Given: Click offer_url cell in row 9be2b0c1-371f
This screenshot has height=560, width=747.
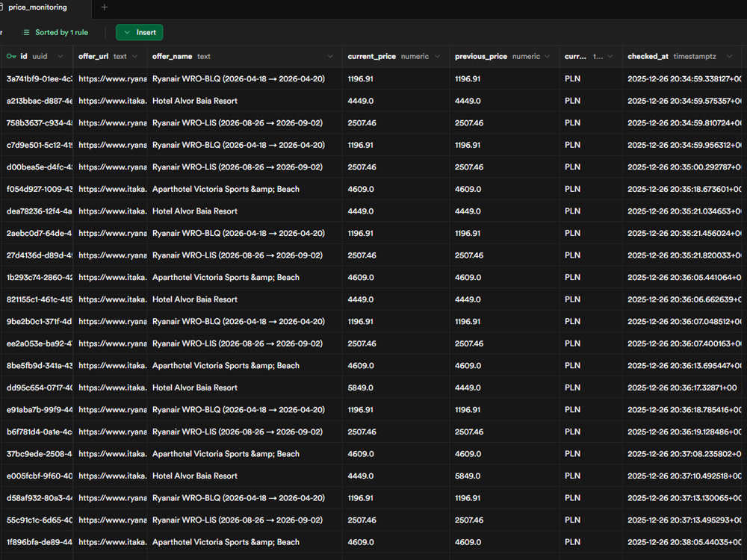Looking at the screenshot, I should [x=110, y=321].
